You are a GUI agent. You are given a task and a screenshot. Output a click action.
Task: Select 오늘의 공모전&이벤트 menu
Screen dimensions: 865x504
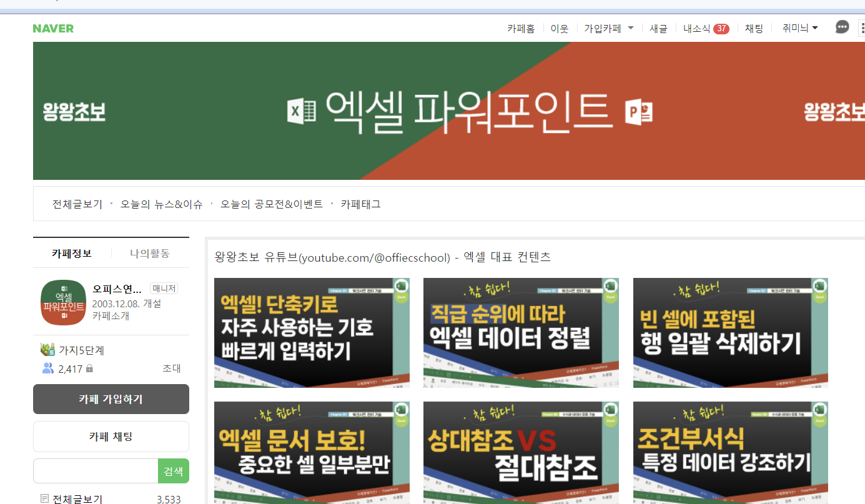[x=272, y=204]
